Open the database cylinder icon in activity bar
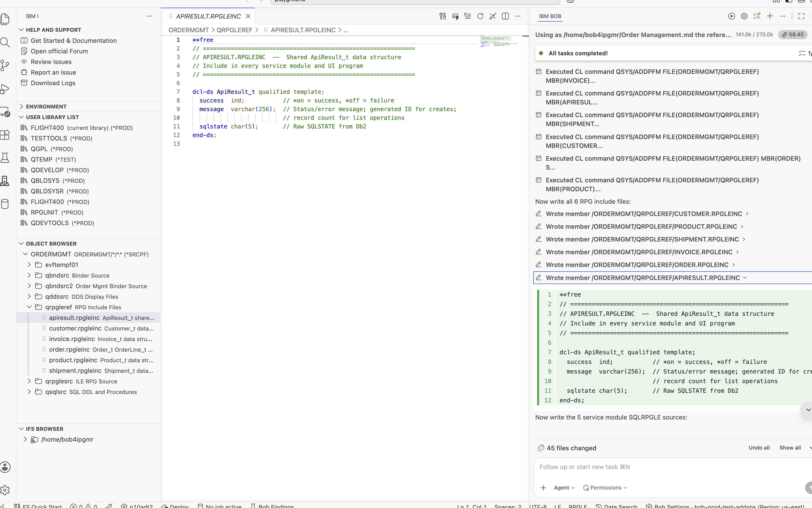 point(5,204)
